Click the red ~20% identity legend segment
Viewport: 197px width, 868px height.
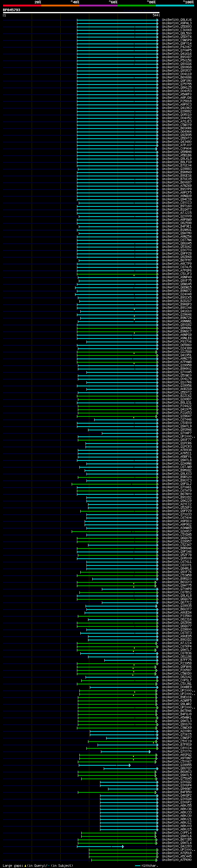[x=22, y=6]
